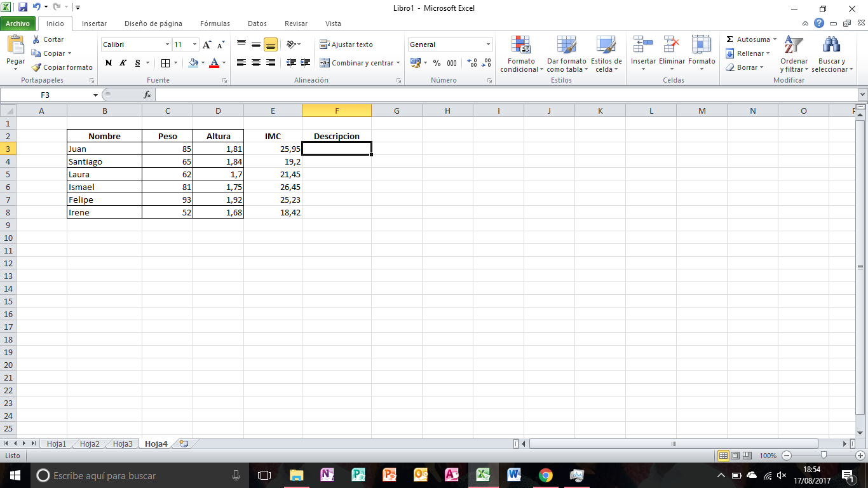Apply percentage format with the % icon
Image resolution: width=868 pixels, height=488 pixels.
coord(436,63)
